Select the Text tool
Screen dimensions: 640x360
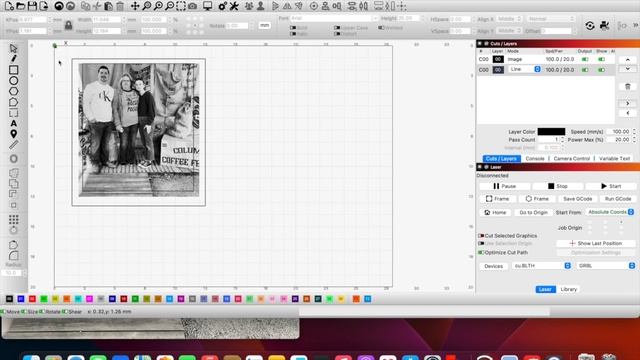point(13,123)
